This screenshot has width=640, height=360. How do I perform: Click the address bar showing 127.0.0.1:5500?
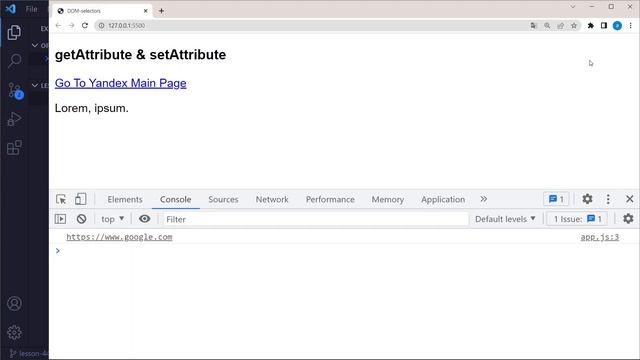(x=310, y=25)
